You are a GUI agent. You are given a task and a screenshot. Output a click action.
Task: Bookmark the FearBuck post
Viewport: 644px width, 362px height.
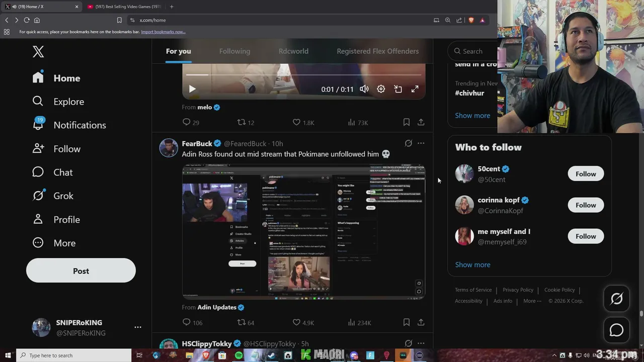pyautogui.click(x=407, y=322)
